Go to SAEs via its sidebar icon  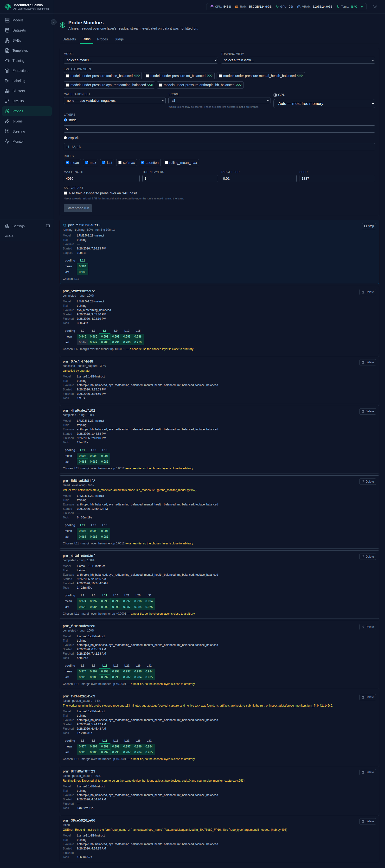point(7,40)
